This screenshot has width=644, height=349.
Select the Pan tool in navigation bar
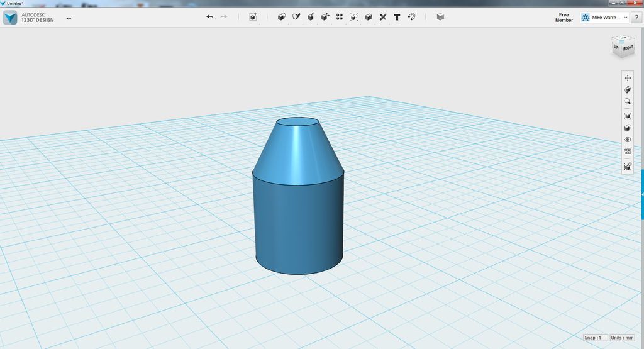[627, 77]
